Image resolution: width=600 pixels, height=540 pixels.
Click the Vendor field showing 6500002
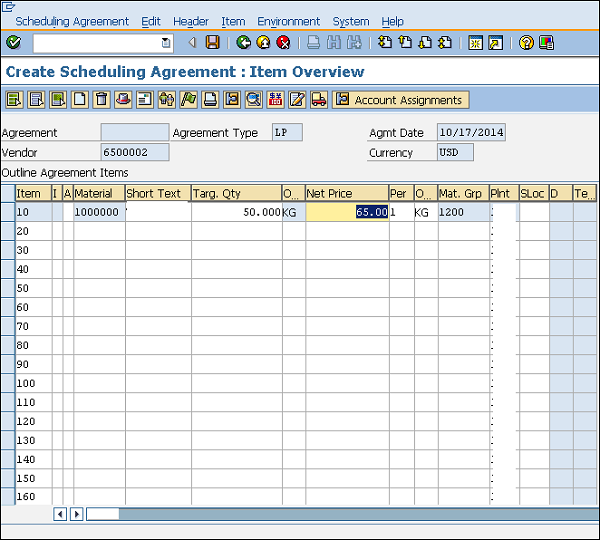(135, 153)
